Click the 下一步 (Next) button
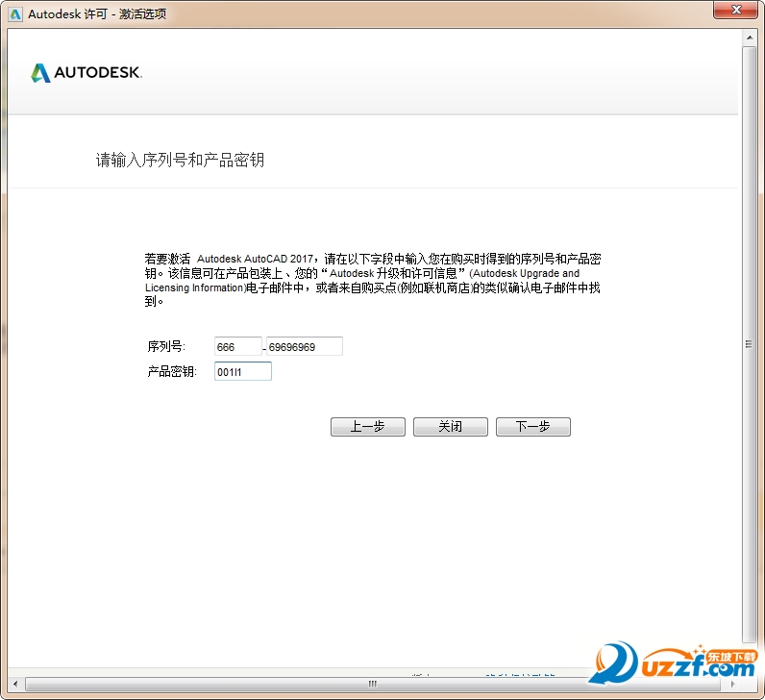 (533, 427)
